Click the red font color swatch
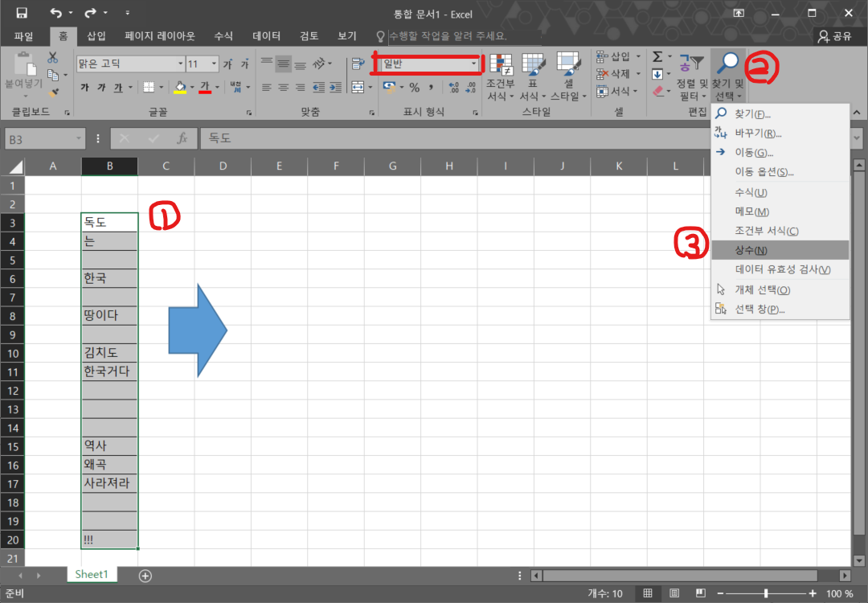Image resolution: width=868 pixels, height=603 pixels. (x=205, y=88)
